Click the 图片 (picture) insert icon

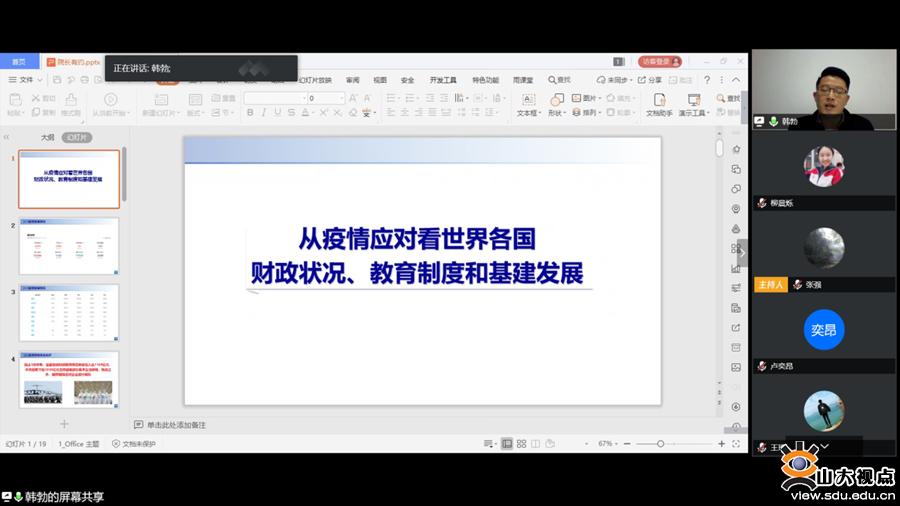click(578, 98)
